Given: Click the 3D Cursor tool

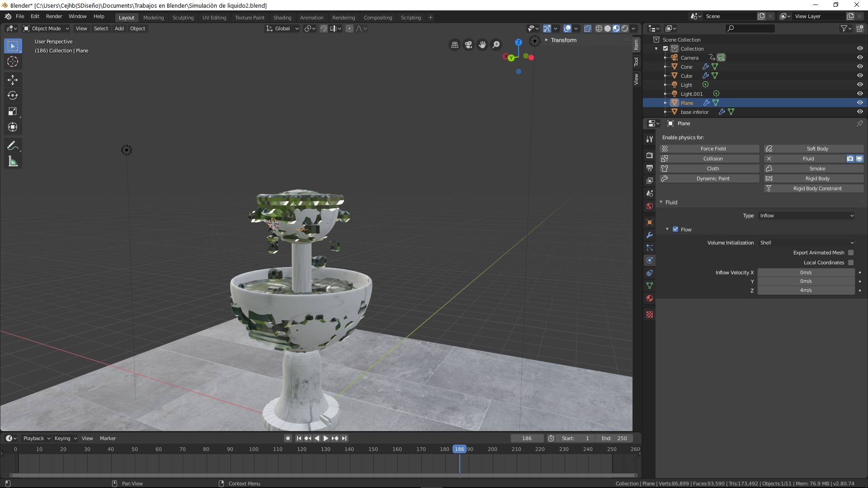Looking at the screenshot, I should click(x=13, y=61).
